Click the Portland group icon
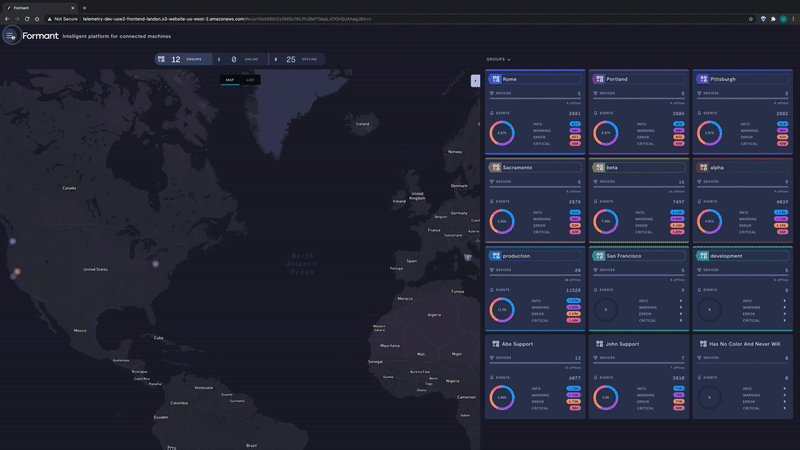This screenshot has height=450, width=800. (x=598, y=79)
